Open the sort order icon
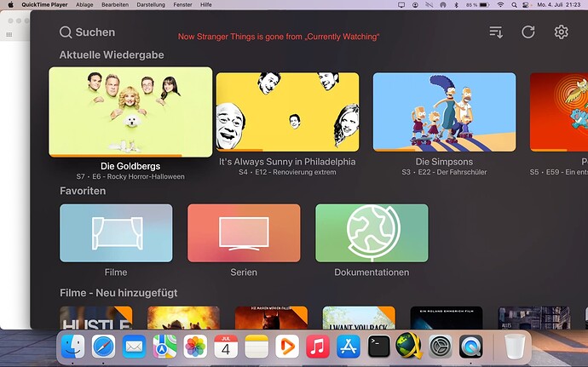This screenshot has width=588, height=367. [x=496, y=32]
